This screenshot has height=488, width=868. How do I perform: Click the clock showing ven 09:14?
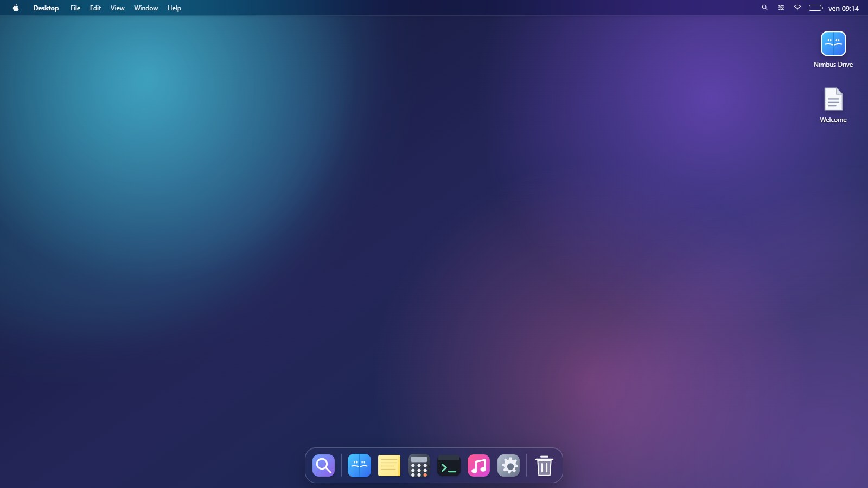tap(844, 8)
